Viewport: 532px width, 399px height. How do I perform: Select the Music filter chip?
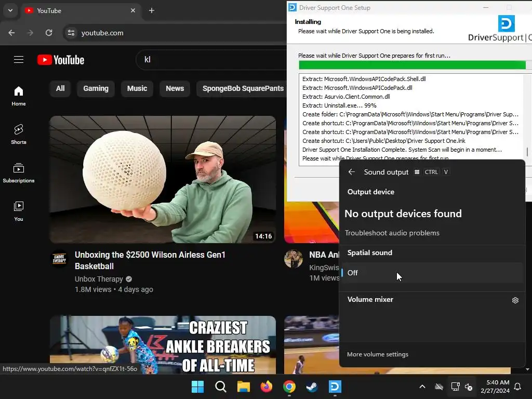[137, 88]
